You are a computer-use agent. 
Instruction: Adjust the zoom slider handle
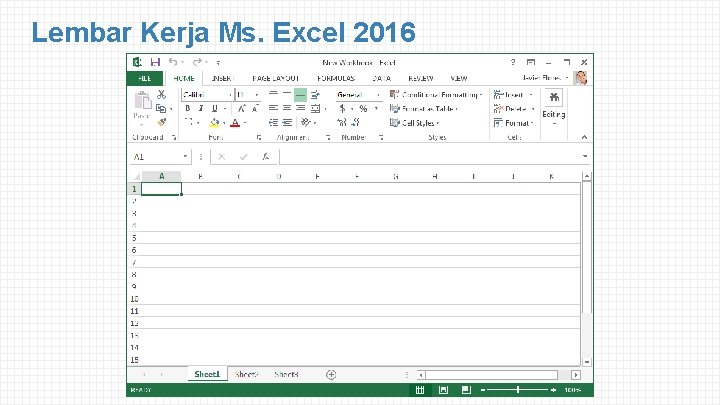518,390
